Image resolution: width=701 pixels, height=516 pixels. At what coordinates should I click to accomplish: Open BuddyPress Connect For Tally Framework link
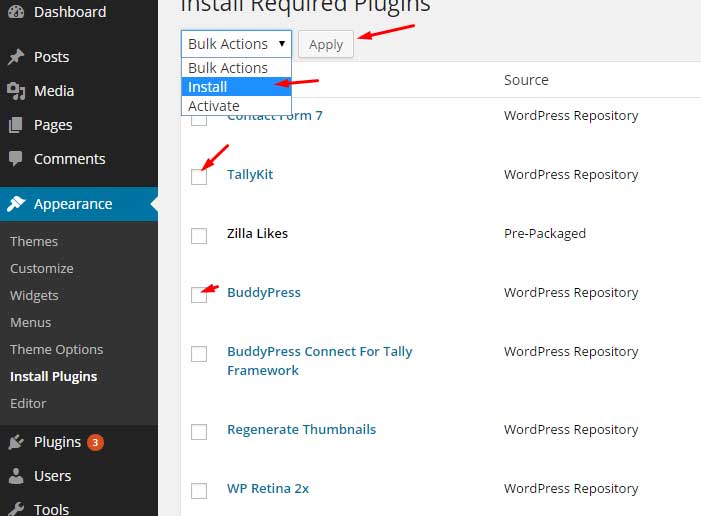pyautogui.click(x=320, y=361)
